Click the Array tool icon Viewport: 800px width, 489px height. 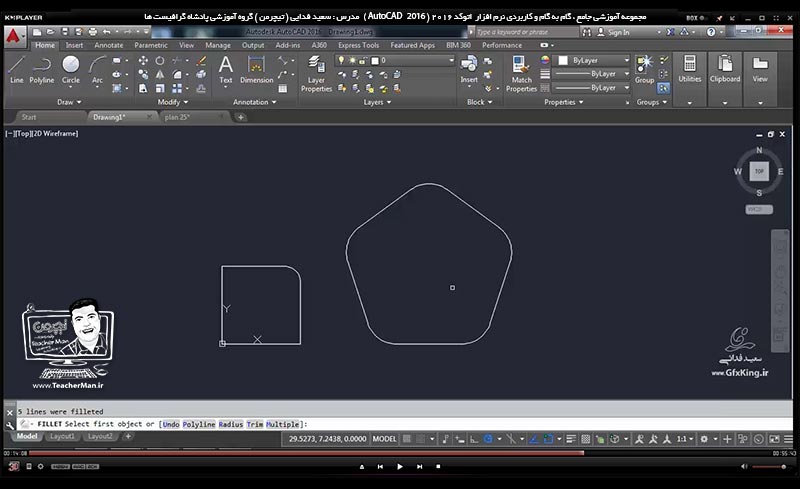tap(177, 88)
